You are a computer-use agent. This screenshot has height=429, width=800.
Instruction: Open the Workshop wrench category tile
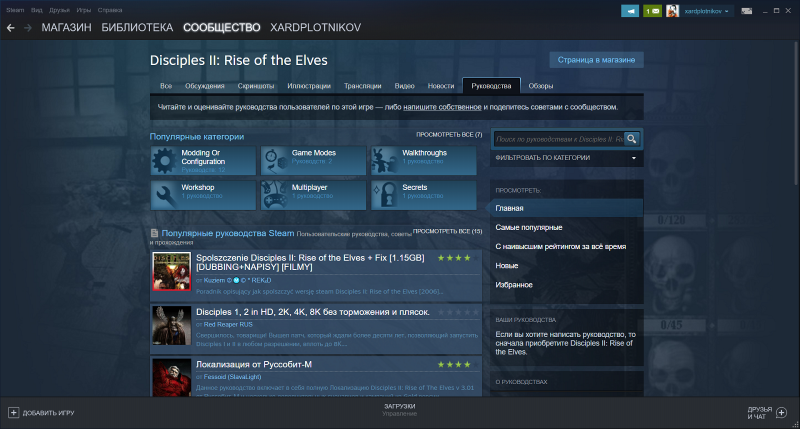203,195
